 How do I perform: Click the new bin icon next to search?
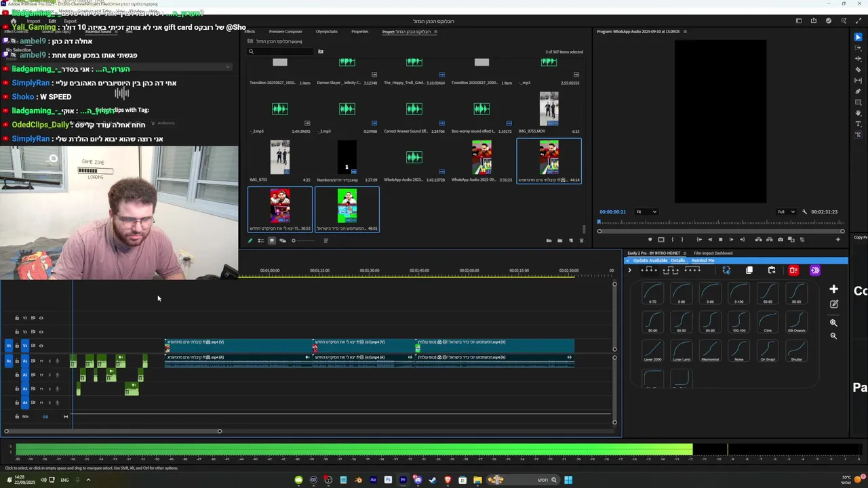click(321, 52)
